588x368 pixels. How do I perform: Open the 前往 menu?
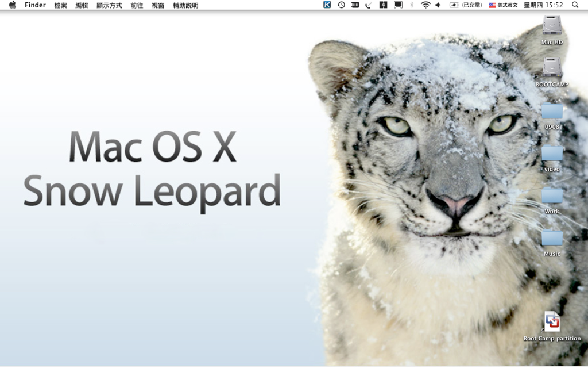pos(137,5)
